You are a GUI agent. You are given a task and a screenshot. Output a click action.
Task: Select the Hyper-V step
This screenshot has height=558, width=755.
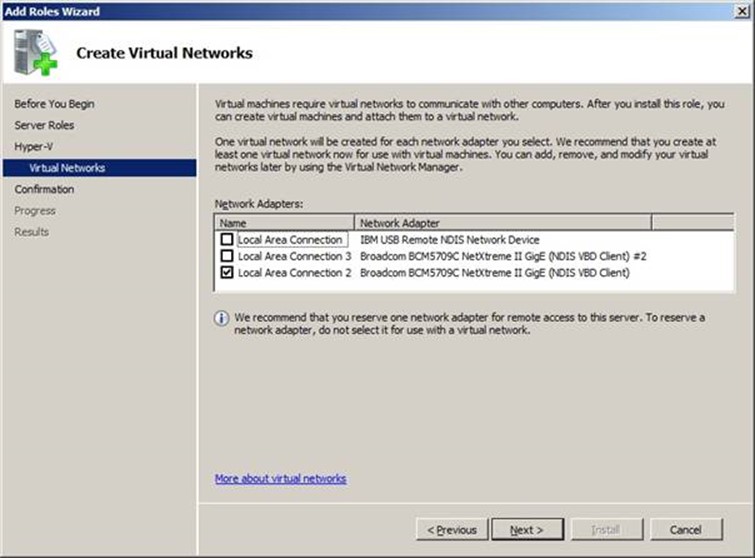[x=34, y=146]
